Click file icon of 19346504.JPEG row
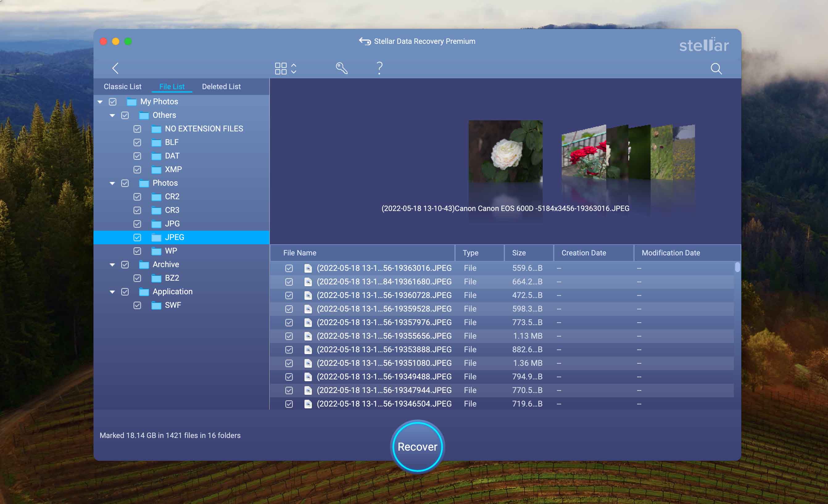 point(308,404)
